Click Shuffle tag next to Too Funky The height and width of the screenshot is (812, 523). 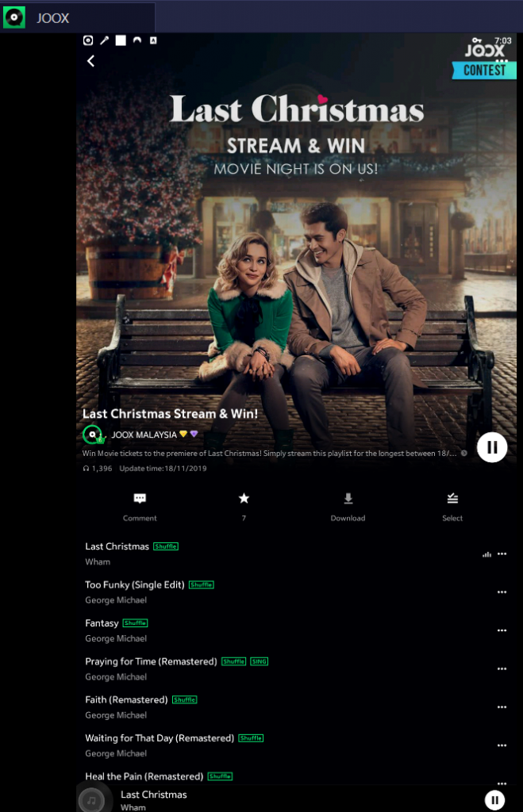tap(202, 584)
